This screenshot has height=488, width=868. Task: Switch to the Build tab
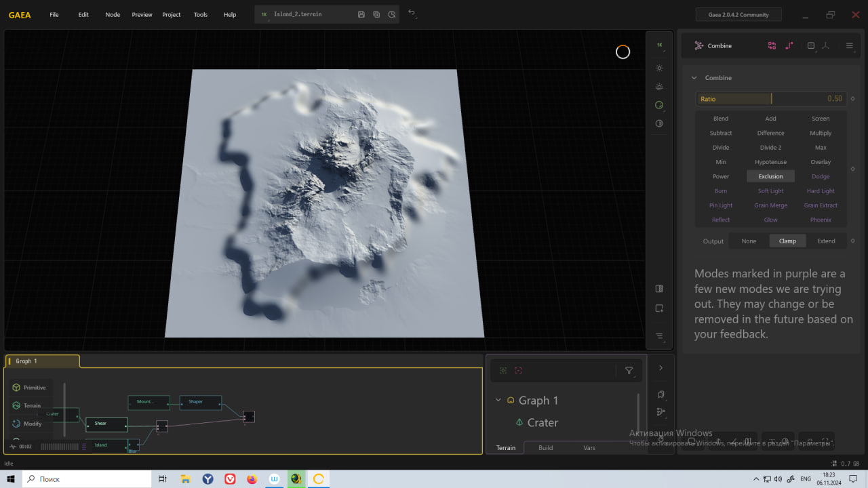[546, 447]
